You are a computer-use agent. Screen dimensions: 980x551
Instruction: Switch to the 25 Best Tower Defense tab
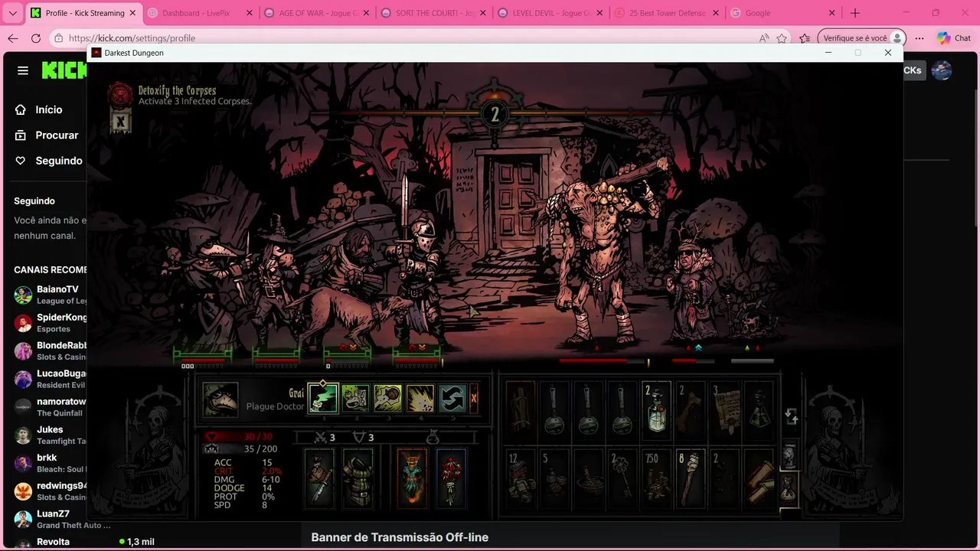667,13
